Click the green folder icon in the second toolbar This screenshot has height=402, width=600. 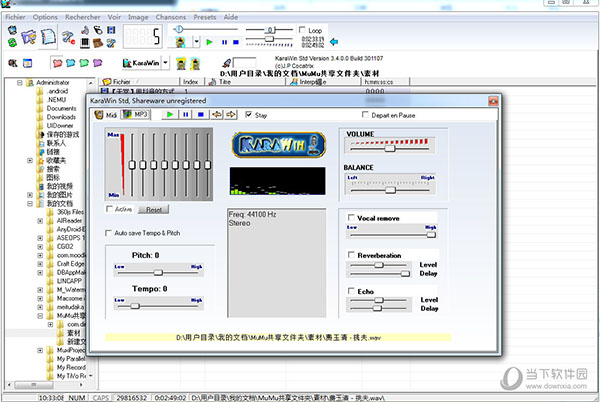84,63
